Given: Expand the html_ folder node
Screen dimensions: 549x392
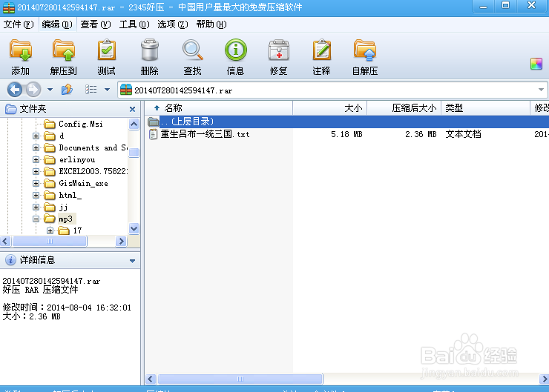Looking at the screenshot, I should coord(36,195).
